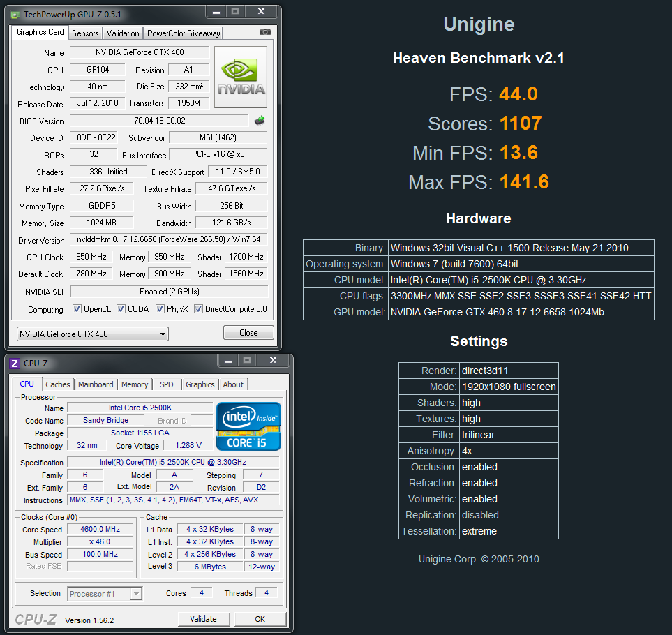This screenshot has height=635, width=672.
Task: Open the Graphics tab in CPU-Z
Action: tap(200, 384)
